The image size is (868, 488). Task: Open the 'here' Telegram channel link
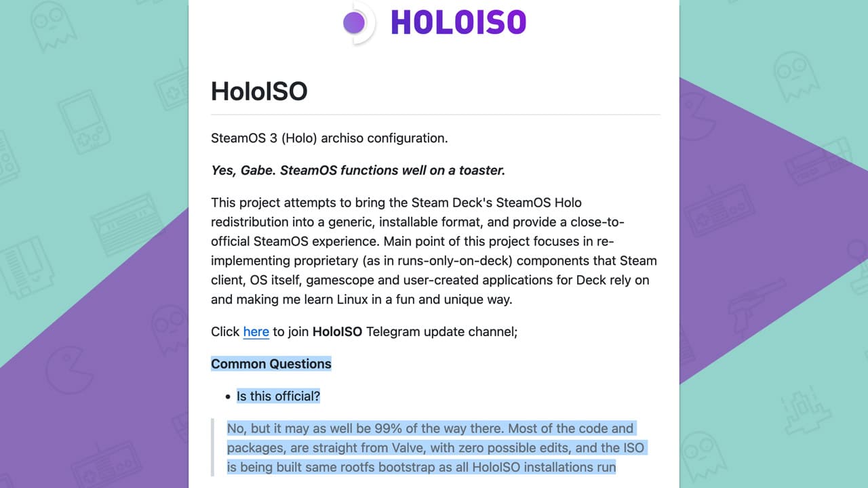(x=256, y=331)
